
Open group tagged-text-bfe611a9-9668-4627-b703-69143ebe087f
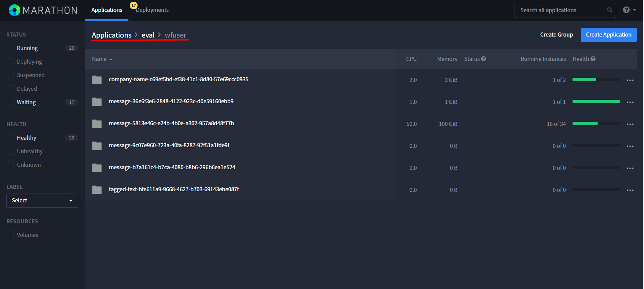[174, 189]
